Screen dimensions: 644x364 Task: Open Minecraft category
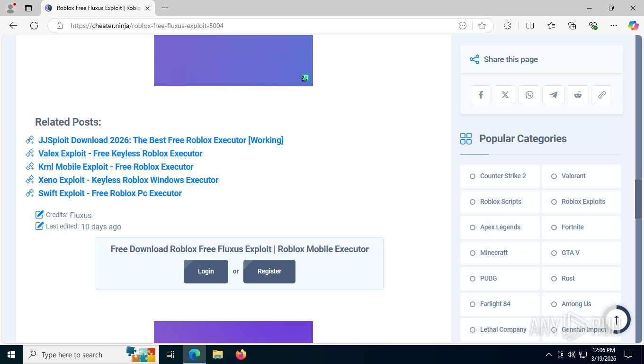click(500, 253)
